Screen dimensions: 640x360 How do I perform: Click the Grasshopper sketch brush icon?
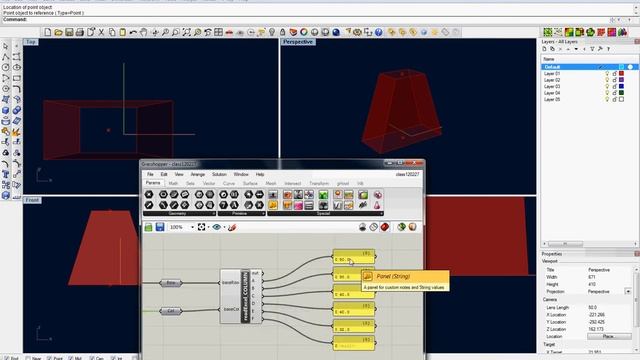(x=232, y=227)
